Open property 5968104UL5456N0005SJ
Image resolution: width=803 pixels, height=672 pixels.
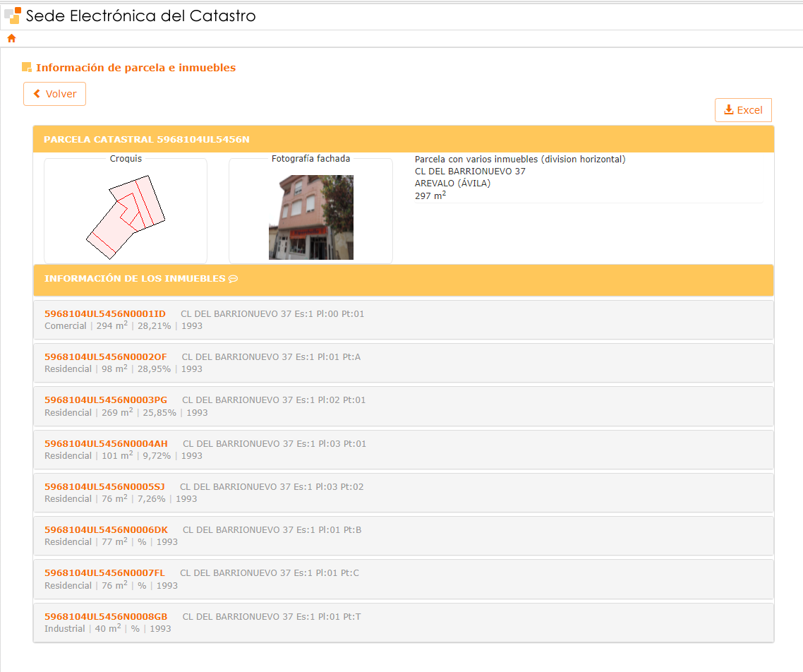point(104,487)
